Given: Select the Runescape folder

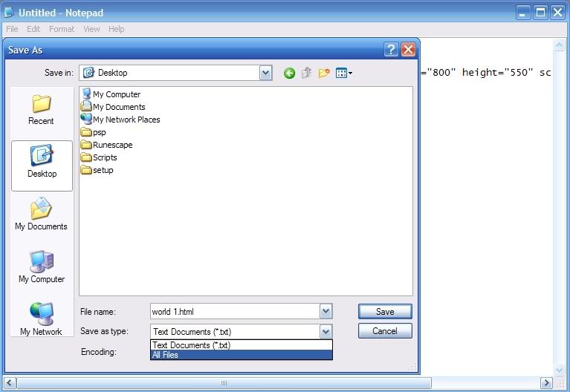Looking at the screenshot, I should point(112,145).
